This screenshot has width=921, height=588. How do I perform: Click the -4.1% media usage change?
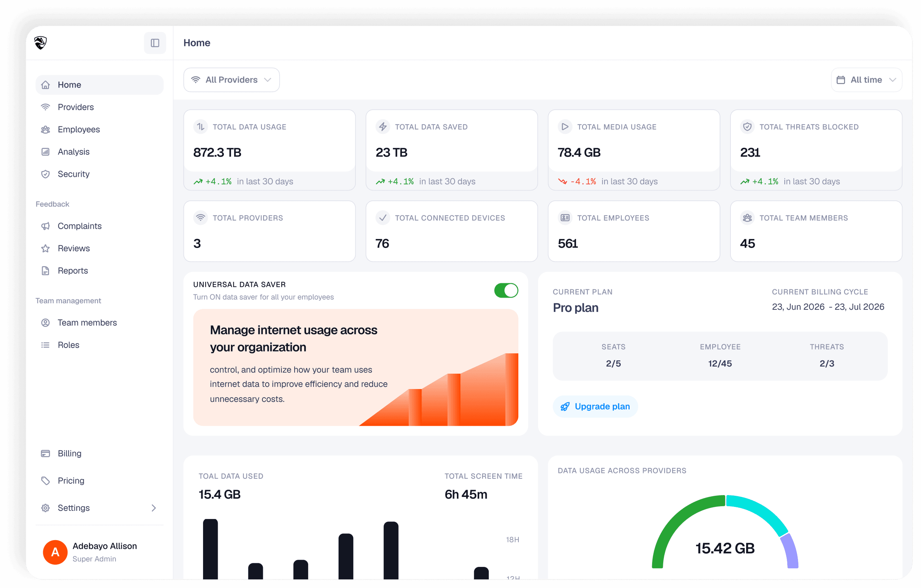tap(583, 181)
